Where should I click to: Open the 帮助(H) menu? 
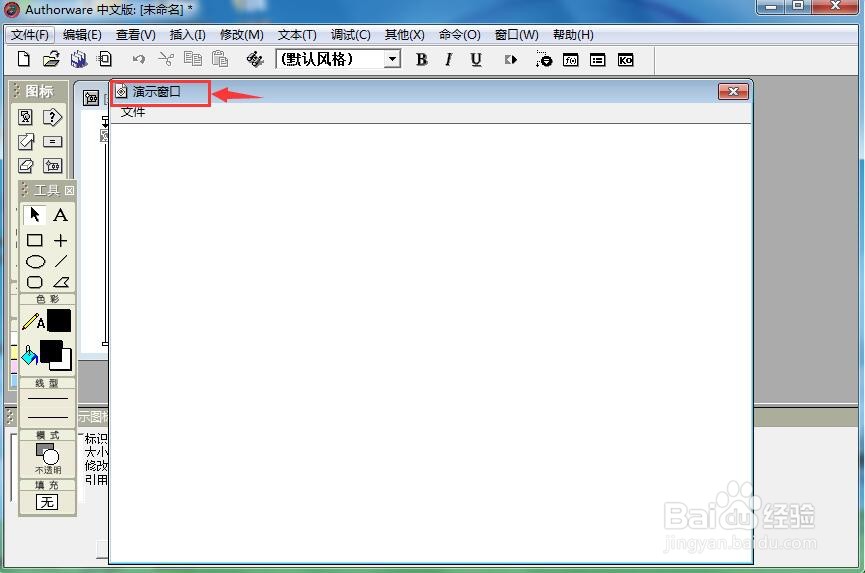tap(573, 35)
